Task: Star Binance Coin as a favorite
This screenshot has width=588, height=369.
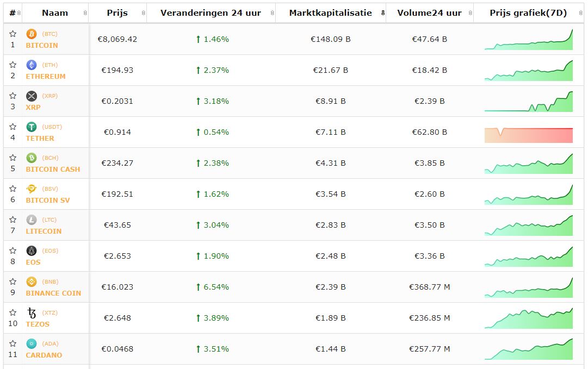Action: pyautogui.click(x=13, y=282)
